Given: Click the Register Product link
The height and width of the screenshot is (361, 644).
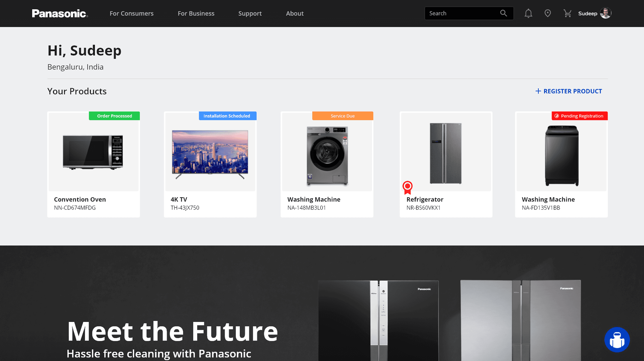Looking at the screenshot, I should (568, 91).
